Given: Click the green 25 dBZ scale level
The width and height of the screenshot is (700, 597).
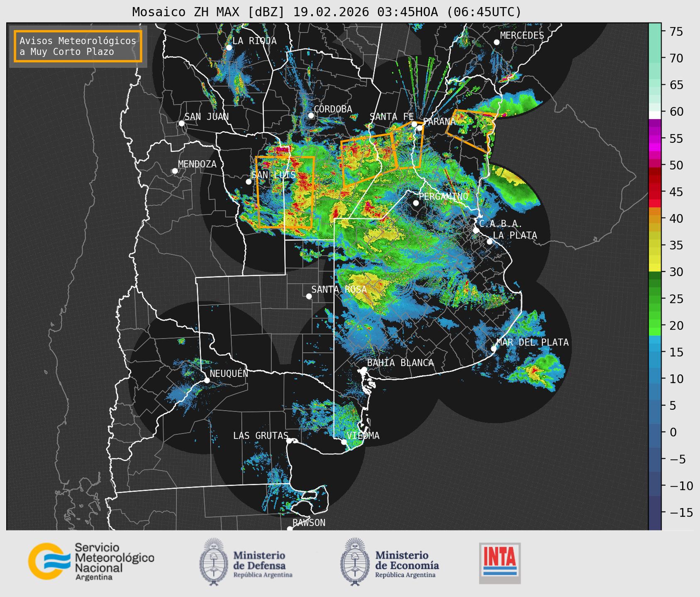Looking at the screenshot, I should pos(655,299).
